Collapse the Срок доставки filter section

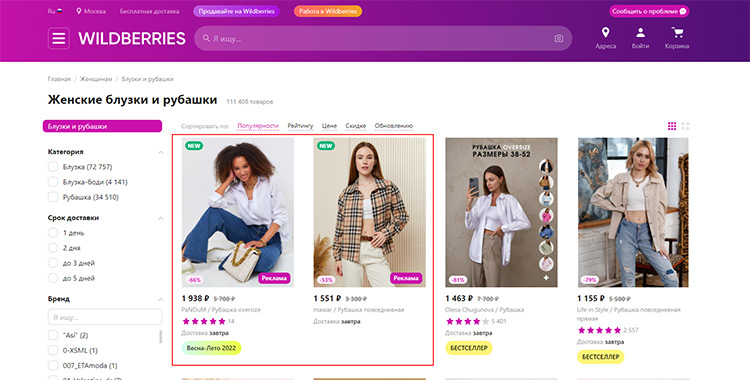[160, 218]
